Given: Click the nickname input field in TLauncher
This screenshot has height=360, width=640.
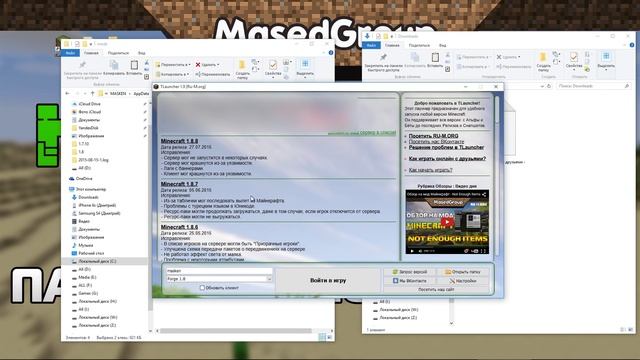Looking at the screenshot, I should 219,271.
